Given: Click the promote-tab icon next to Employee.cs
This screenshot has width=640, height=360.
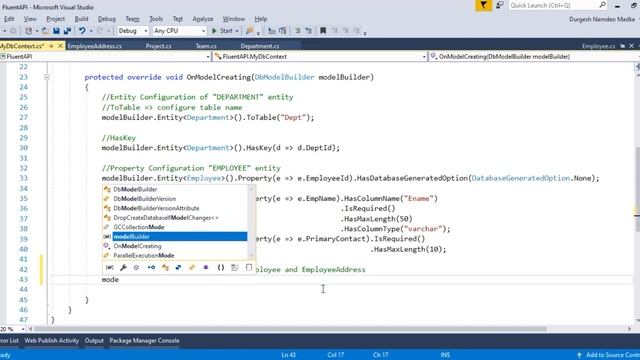Looking at the screenshot, I should (x=623, y=46).
